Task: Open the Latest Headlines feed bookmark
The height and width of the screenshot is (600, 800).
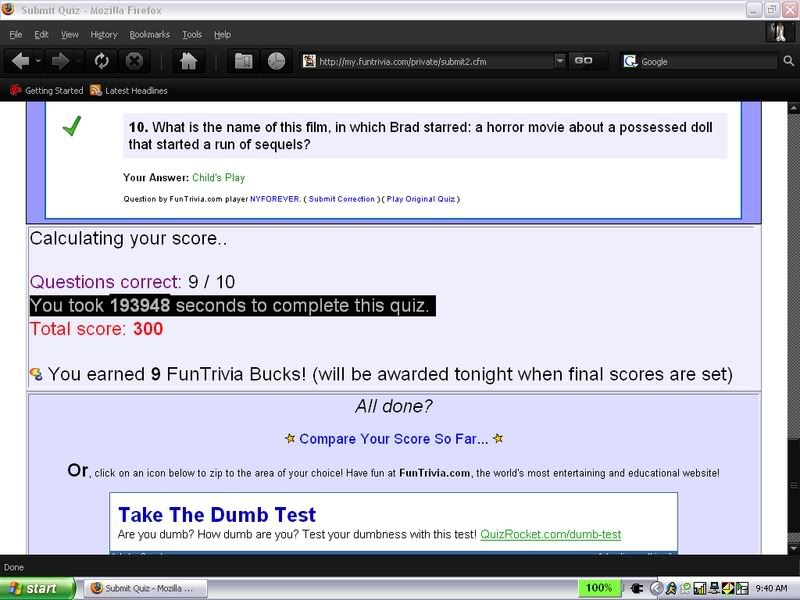Action: point(129,90)
